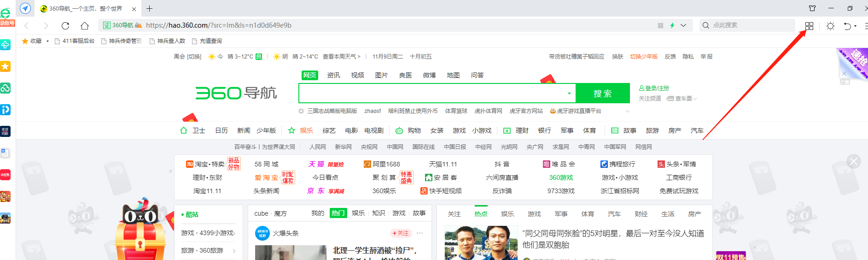Click the +关注 button for 火爆头条
This screenshot has width=868, height=260.
click(x=401, y=233)
